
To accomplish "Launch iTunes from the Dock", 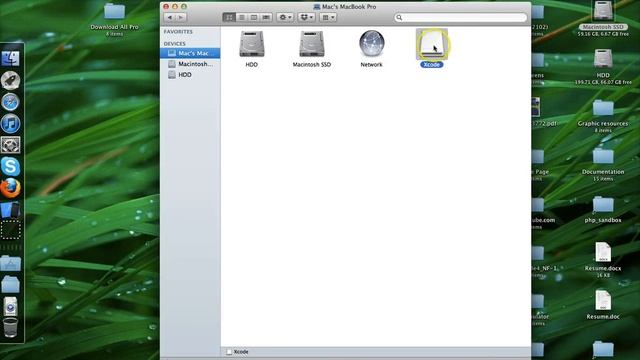I will pyautogui.click(x=10, y=124).
